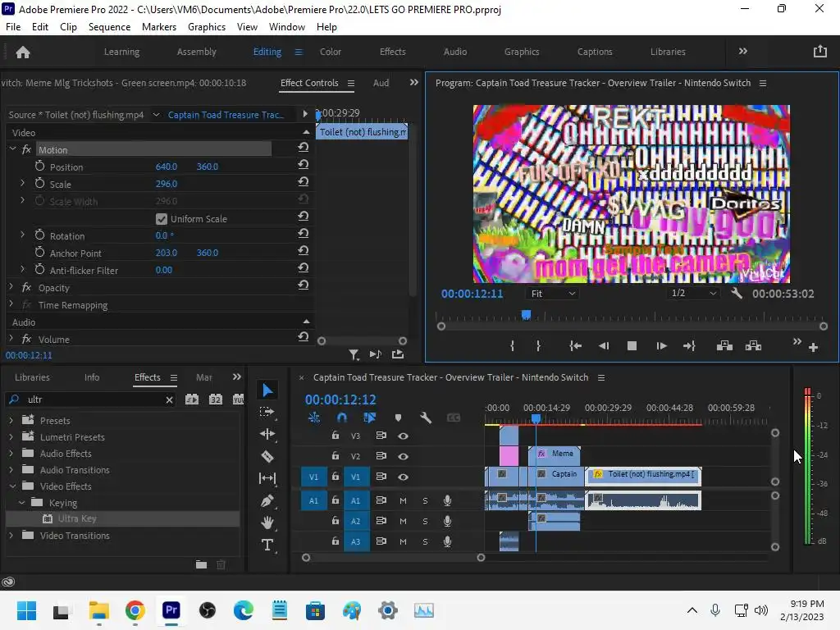Add a marker in the timeline
The image size is (840, 630).
(x=398, y=418)
